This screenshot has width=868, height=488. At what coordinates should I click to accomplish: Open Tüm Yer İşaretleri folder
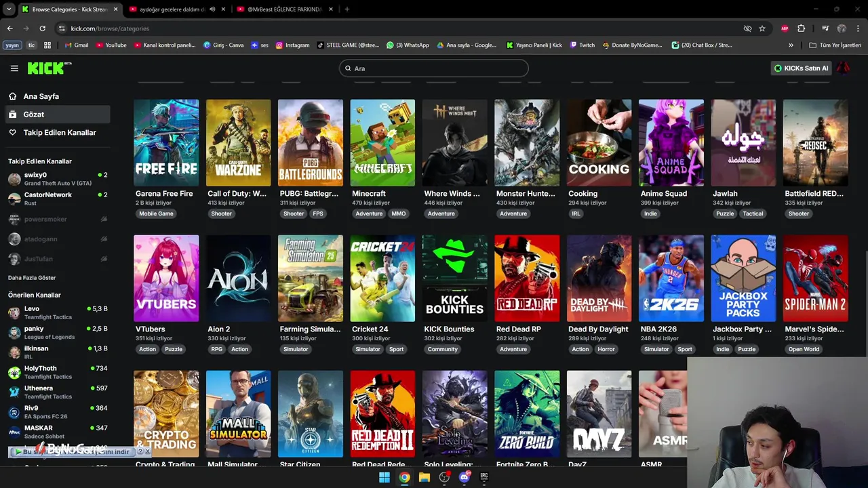[x=835, y=45]
